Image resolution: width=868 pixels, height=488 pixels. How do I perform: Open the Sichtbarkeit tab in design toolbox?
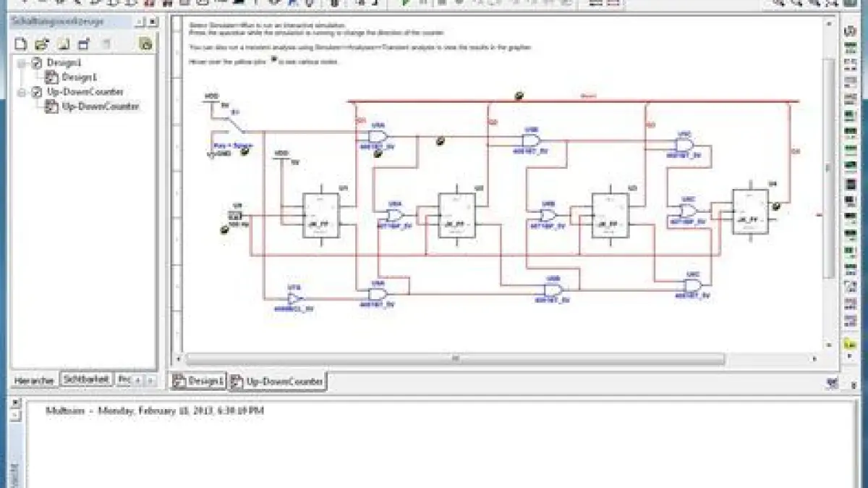pyautogui.click(x=86, y=379)
